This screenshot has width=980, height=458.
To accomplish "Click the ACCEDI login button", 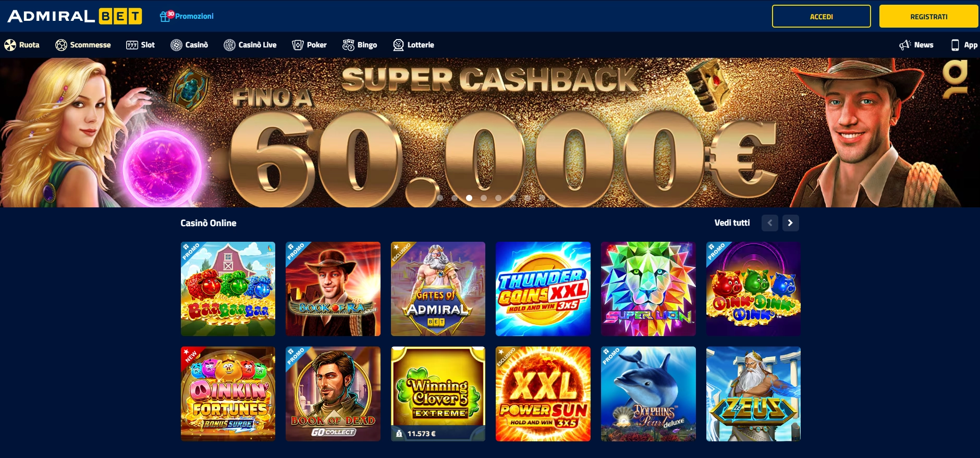I will click(822, 16).
